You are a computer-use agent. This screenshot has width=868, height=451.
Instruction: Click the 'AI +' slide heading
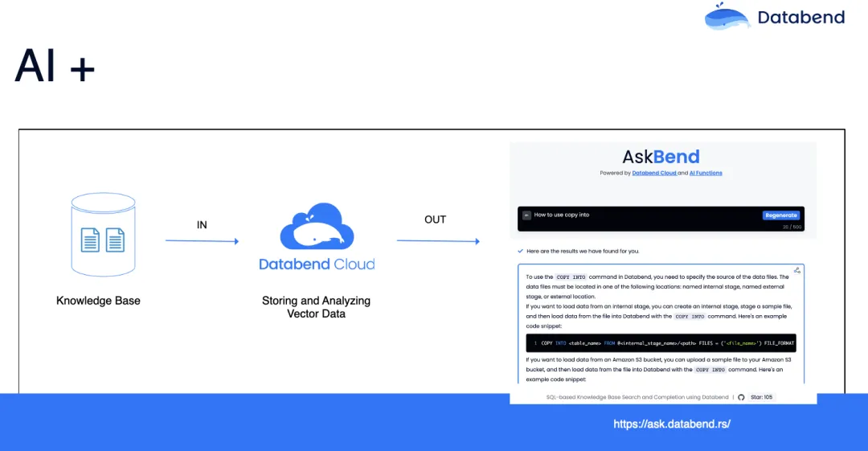(55, 66)
